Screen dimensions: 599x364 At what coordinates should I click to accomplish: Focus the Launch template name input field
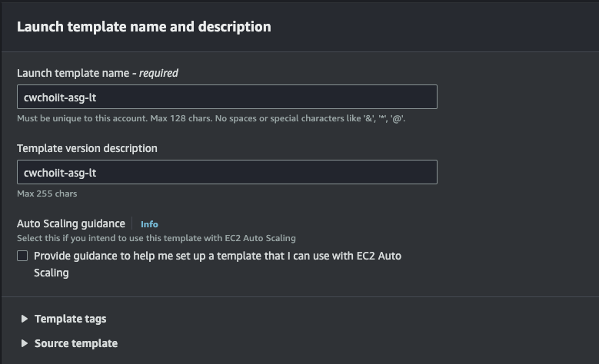[x=227, y=97]
